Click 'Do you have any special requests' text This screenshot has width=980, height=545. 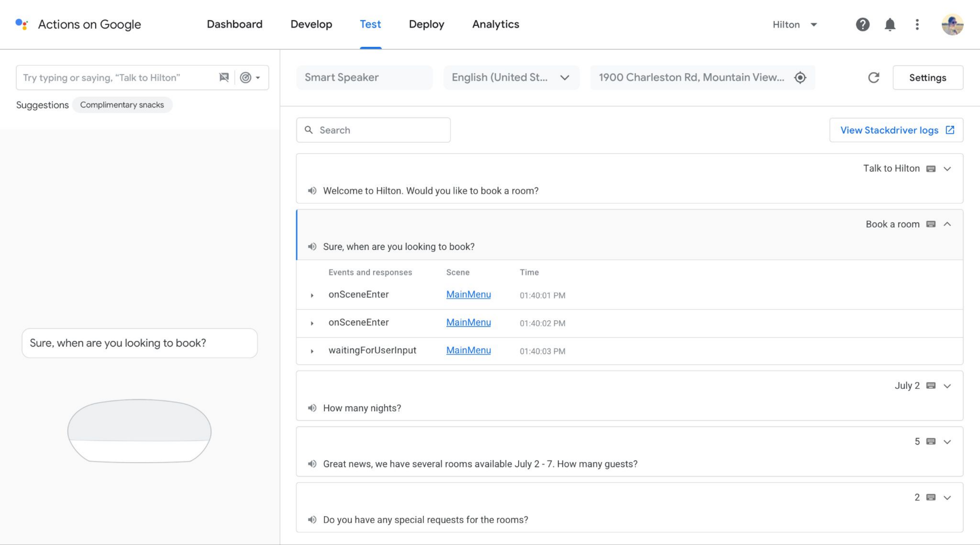coord(425,520)
